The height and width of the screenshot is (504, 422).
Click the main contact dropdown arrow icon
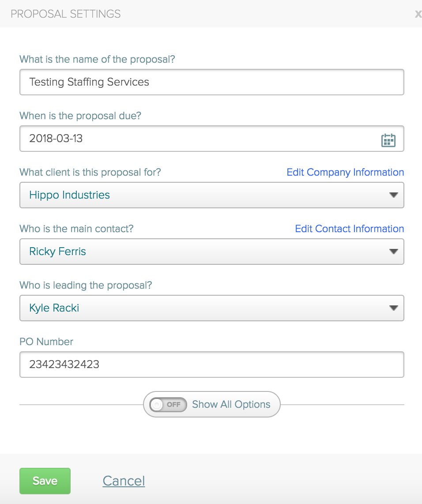point(393,252)
